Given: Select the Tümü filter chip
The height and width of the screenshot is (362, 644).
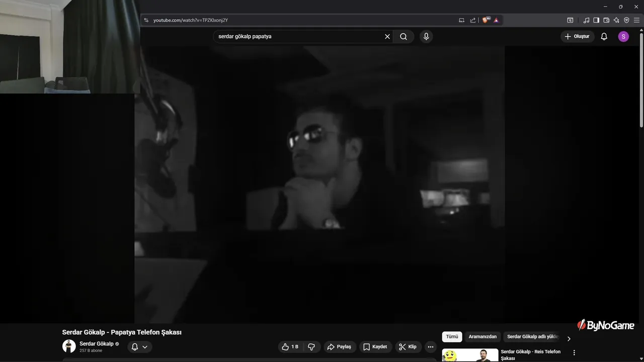Looking at the screenshot, I should coord(452,337).
